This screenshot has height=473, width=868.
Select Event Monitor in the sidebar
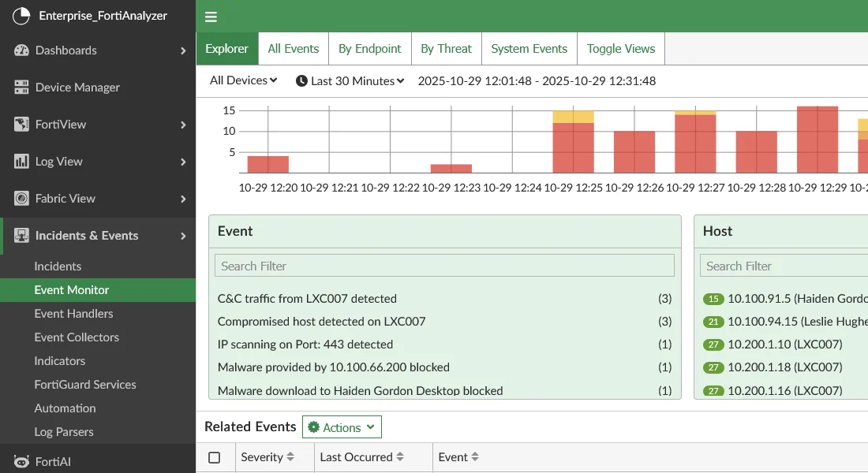point(97,290)
